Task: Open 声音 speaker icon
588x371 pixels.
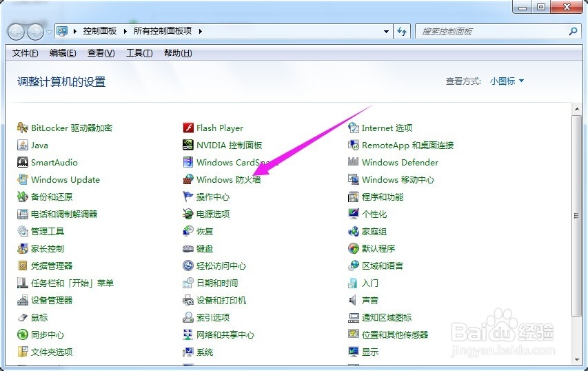Action: point(353,301)
